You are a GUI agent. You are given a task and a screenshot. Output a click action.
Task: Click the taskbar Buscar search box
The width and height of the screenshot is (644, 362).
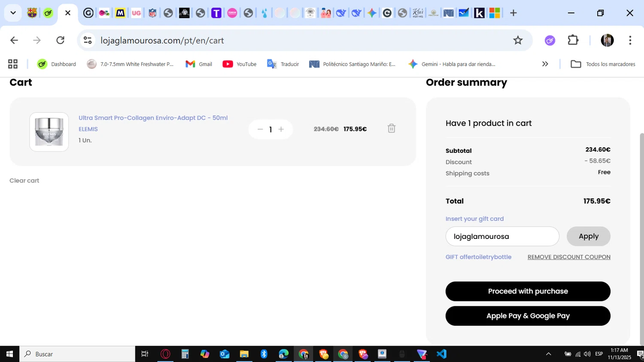[x=77, y=354]
